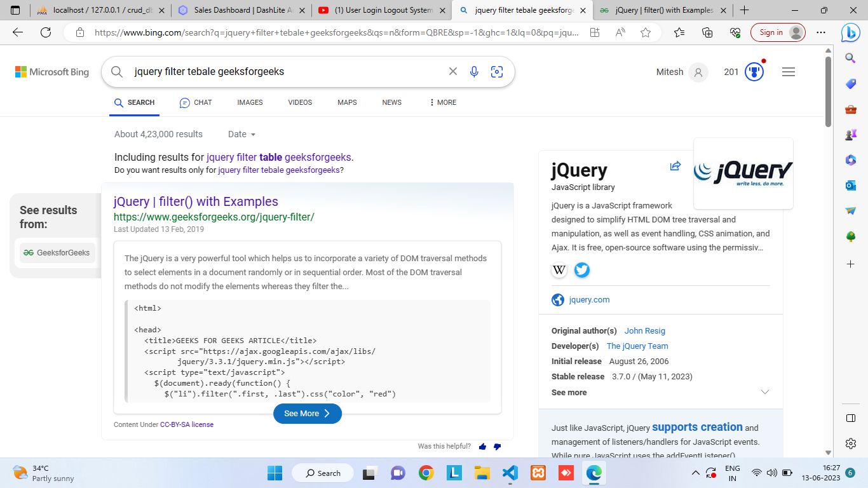This screenshot has width=868, height=488.
Task: Open John Resig author link
Action: click(x=645, y=331)
